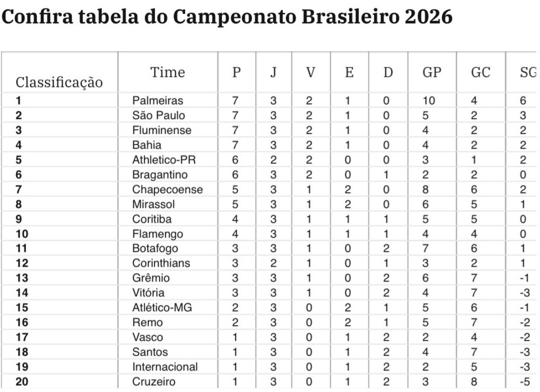
Task: Click the GP column header
Action: [431, 72]
